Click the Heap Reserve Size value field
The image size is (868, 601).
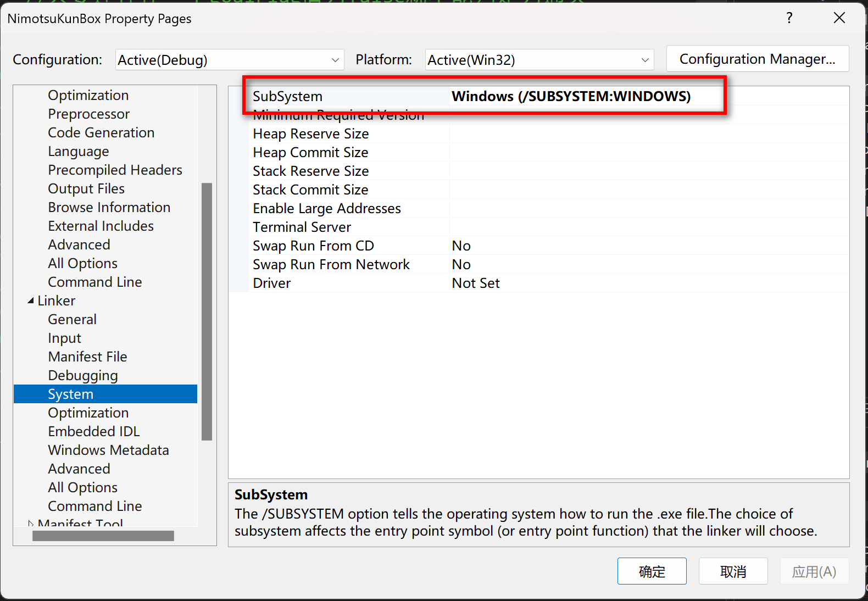pyautogui.click(x=649, y=133)
